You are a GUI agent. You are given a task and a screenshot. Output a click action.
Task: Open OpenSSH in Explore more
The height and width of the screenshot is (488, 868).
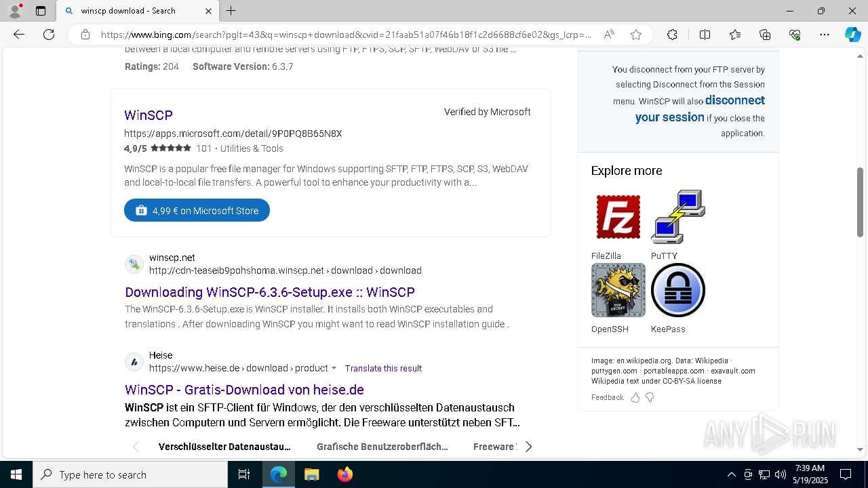coord(618,299)
